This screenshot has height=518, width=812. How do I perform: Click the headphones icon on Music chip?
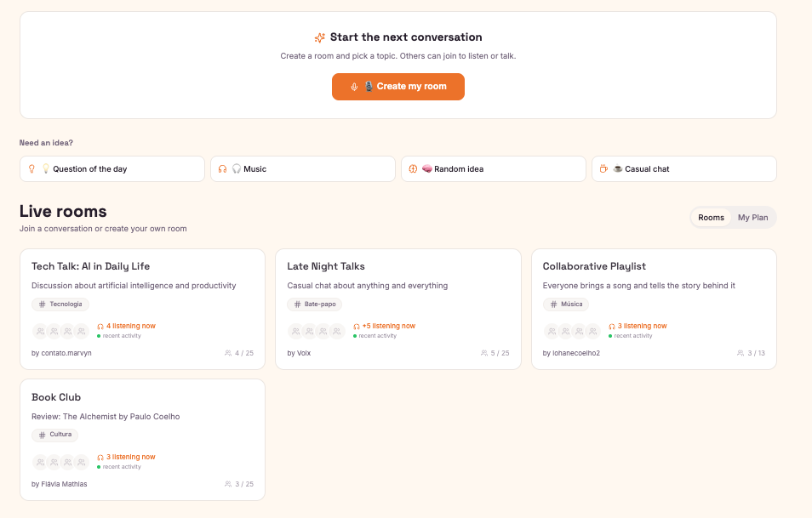coord(222,168)
